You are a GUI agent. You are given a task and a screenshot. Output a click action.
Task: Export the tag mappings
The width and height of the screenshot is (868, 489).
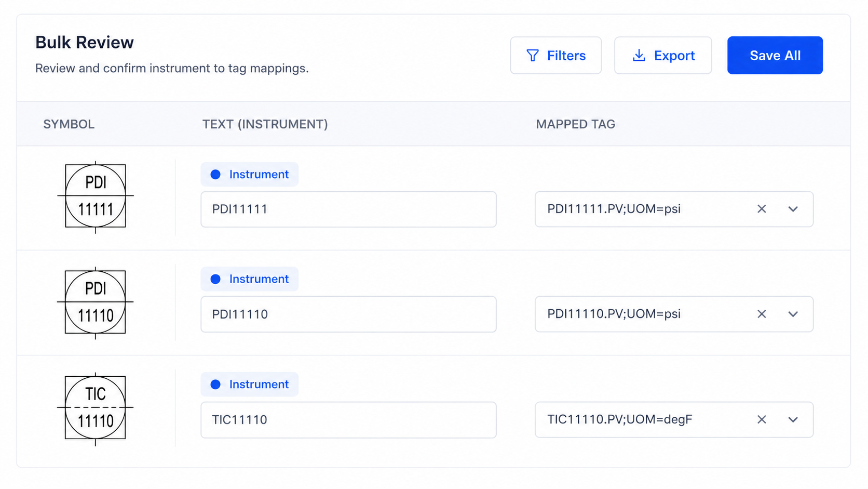pyautogui.click(x=663, y=55)
